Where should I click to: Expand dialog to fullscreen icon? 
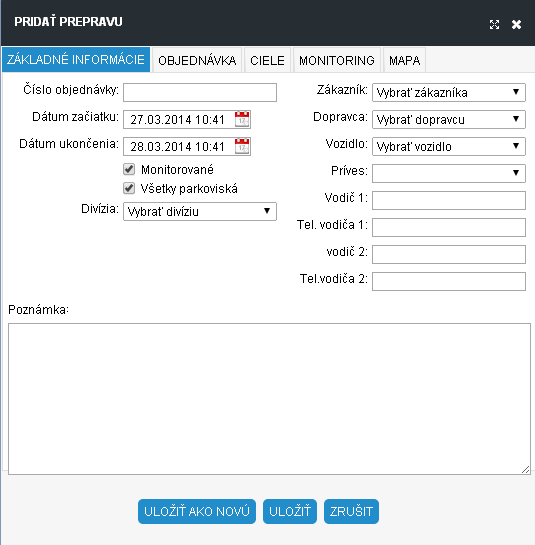point(494,24)
